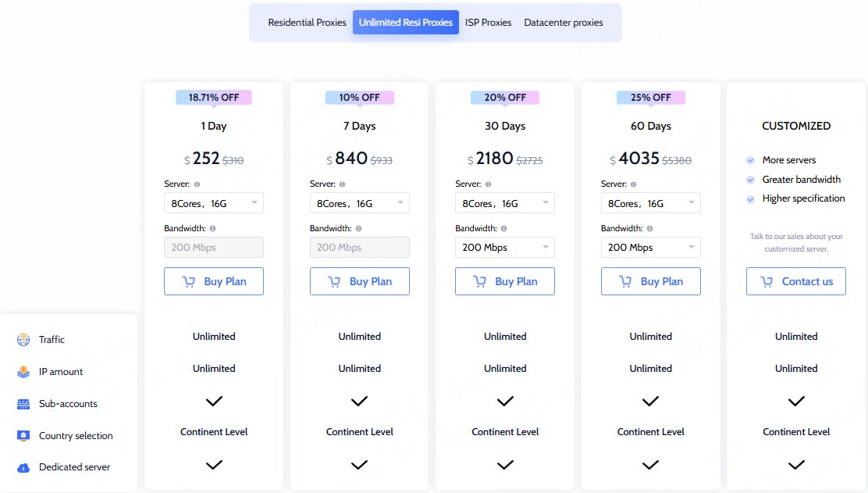The height and width of the screenshot is (493, 868).
Task: Select the ISP Proxies tab
Action: click(x=488, y=22)
